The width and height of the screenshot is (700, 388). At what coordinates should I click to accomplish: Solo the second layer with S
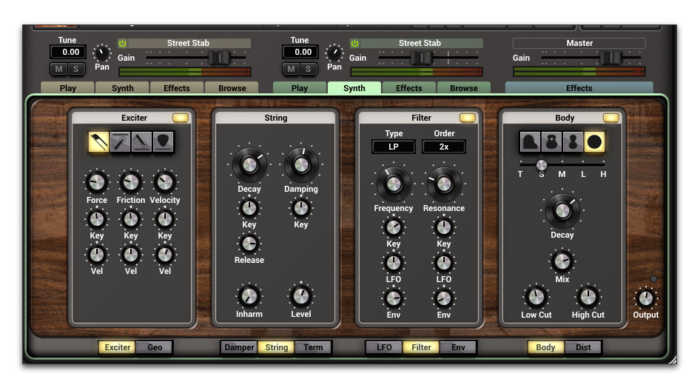coord(308,69)
